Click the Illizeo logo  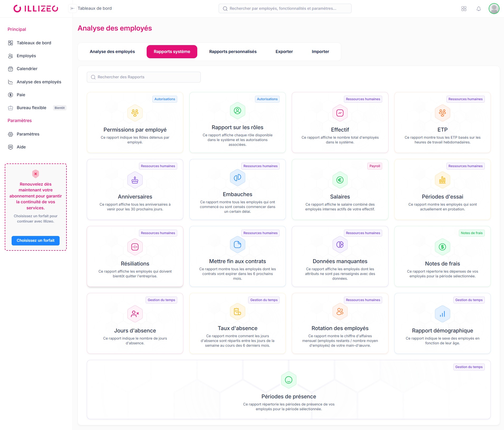36,8
